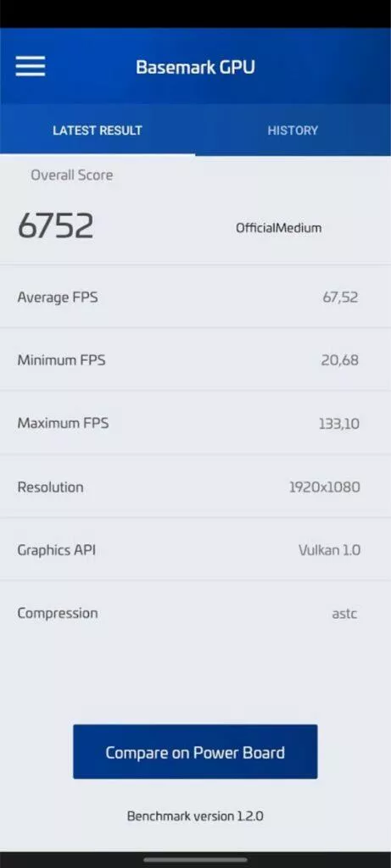
Task: Switch to the HISTORY tab
Action: pyautogui.click(x=293, y=131)
